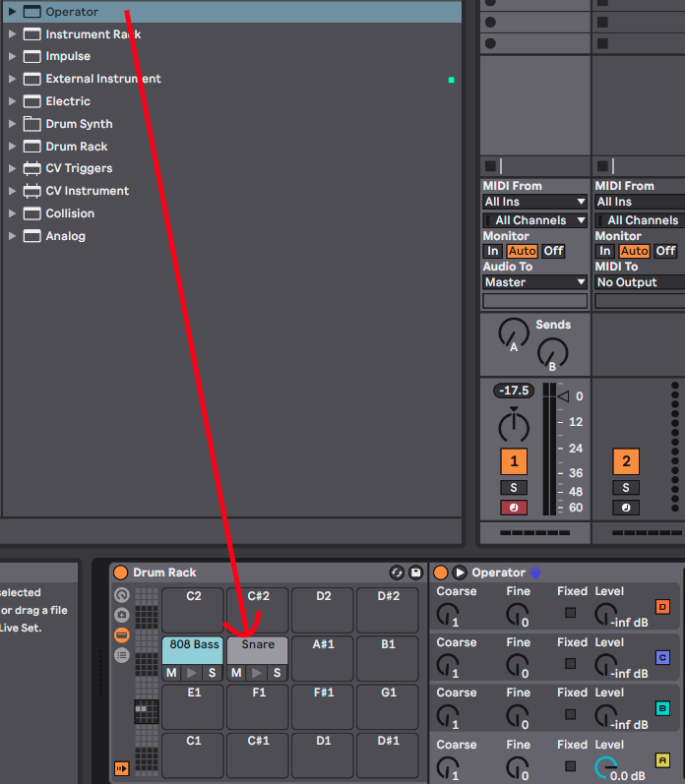Set track 2 Monitor to Auto

pos(635,251)
